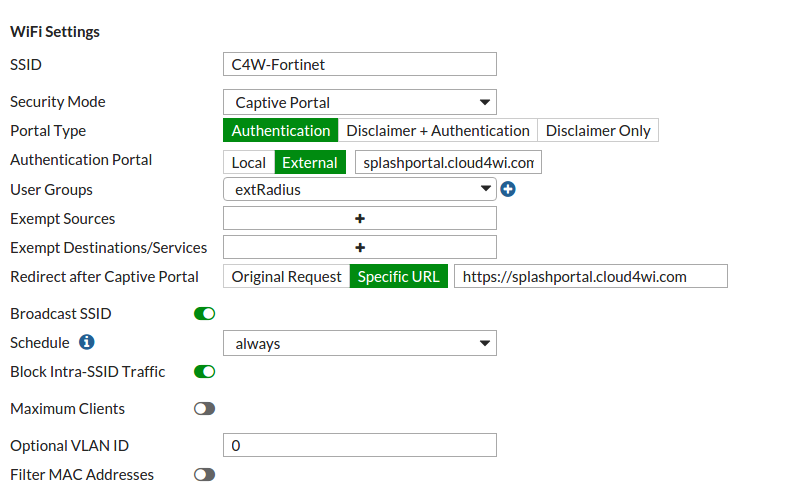Add an entry to Exempt Destinations/Services
The image size is (804, 502).
[360, 247]
